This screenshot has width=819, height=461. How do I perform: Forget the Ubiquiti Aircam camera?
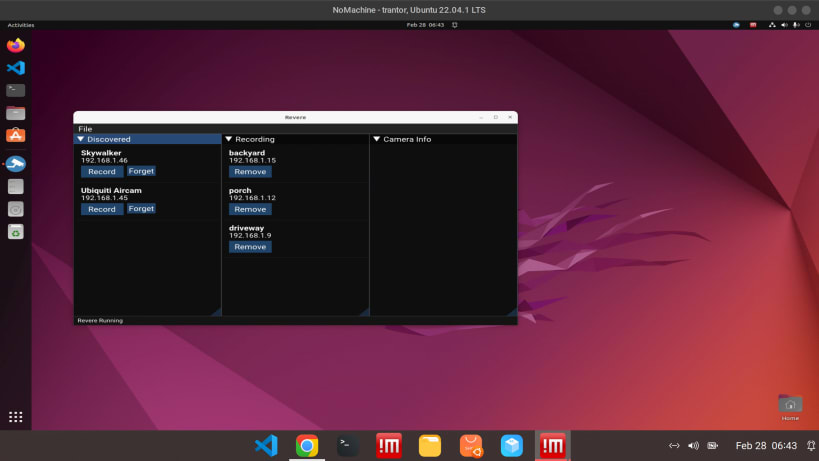141,208
